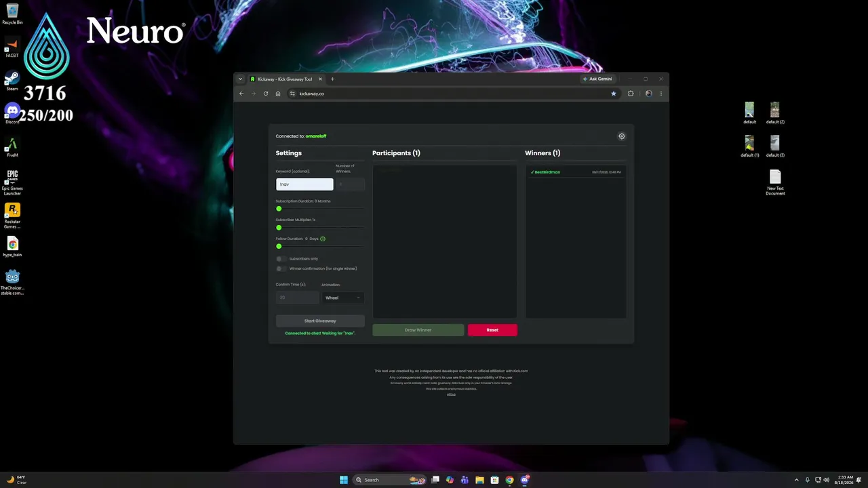Open Microsoft Teams from the taskbar
The height and width of the screenshot is (488, 868).
(465, 480)
